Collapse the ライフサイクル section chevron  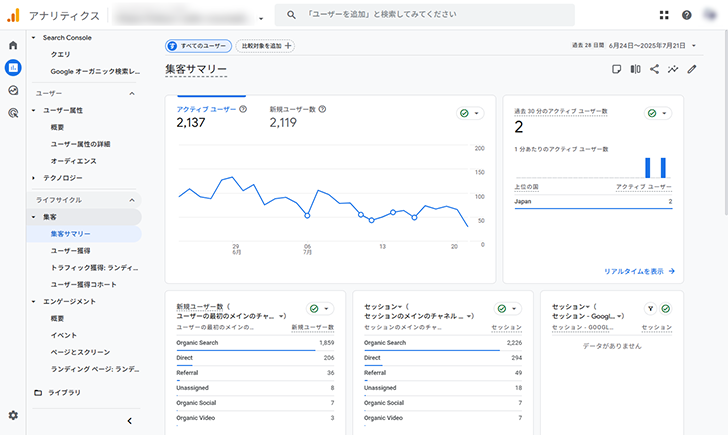pyautogui.click(x=132, y=200)
